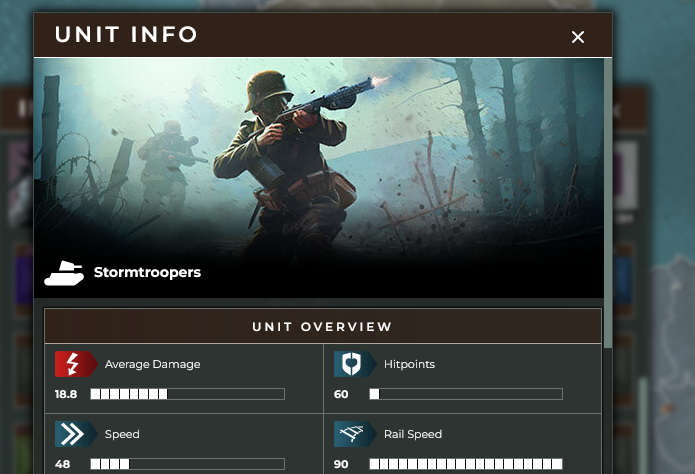Click the Stormtroopers artwork image
695x474 pixels.
pyautogui.click(x=319, y=178)
